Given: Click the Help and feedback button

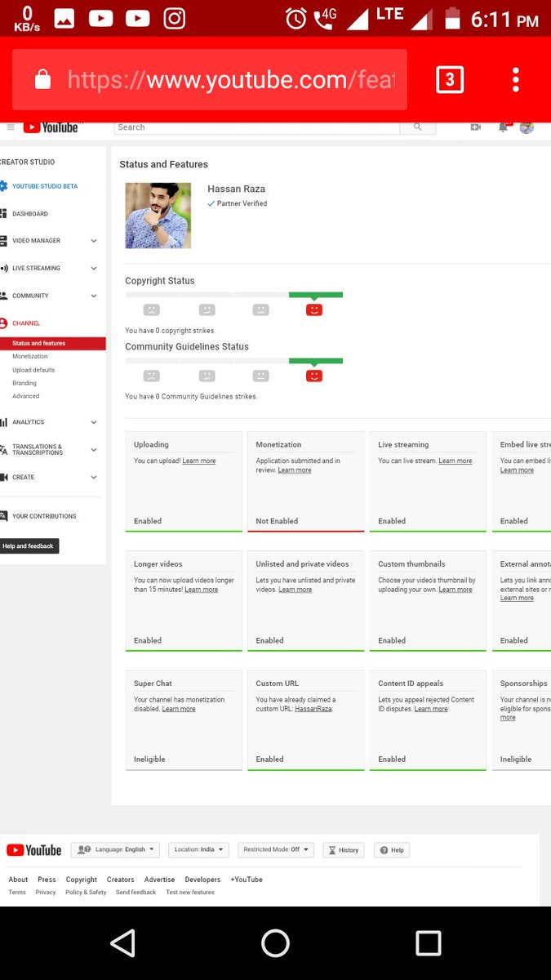Looking at the screenshot, I should [29, 546].
